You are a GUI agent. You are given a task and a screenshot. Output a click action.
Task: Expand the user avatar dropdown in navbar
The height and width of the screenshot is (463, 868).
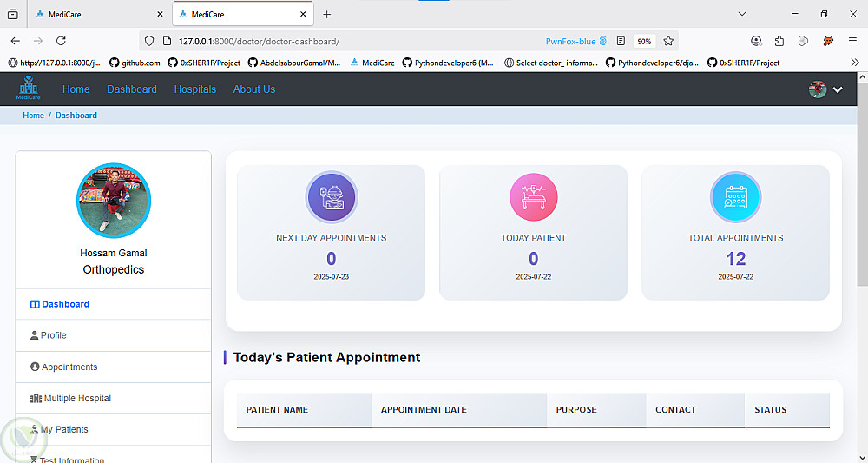click(x=825, y=89)
